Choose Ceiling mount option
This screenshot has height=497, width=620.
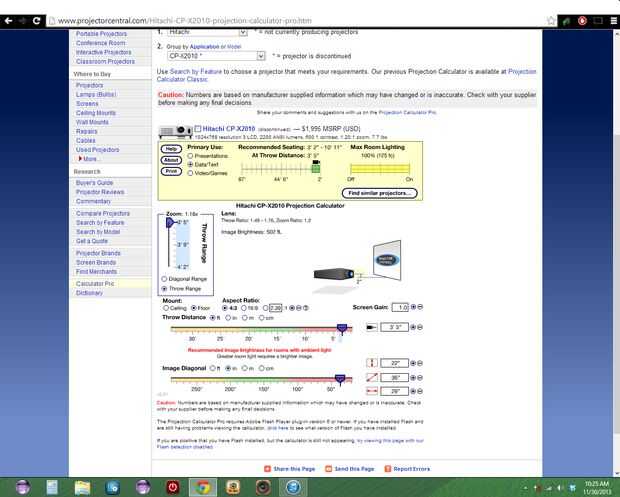coord(166,308)
